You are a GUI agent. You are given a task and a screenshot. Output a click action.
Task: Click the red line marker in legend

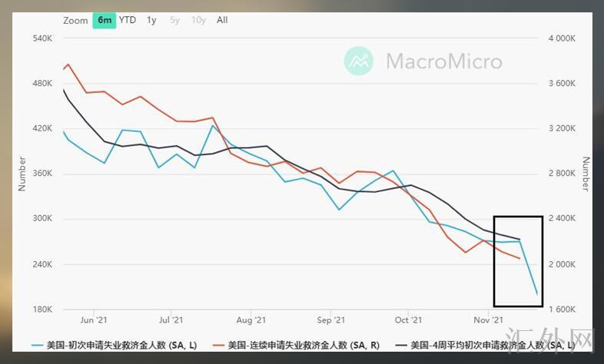point(221,345)
